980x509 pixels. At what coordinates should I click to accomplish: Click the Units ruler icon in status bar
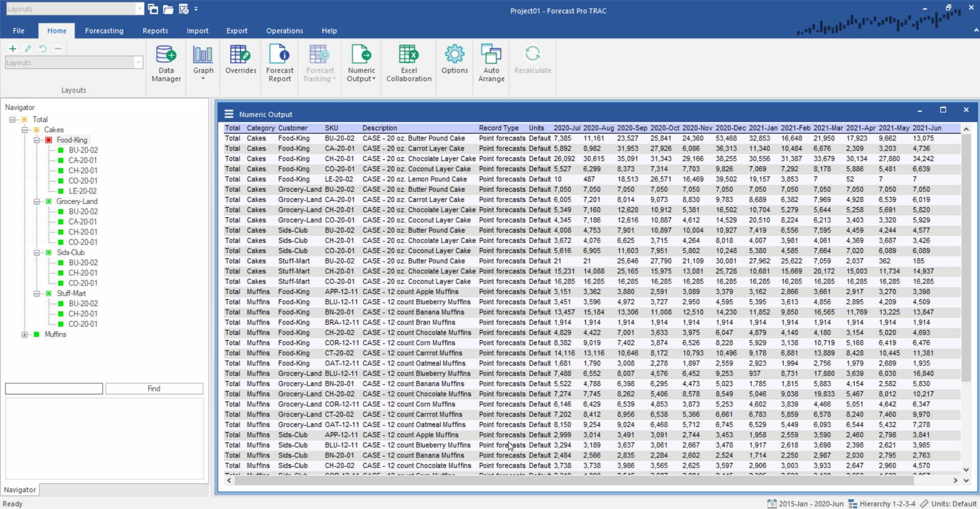pos(924,504)
